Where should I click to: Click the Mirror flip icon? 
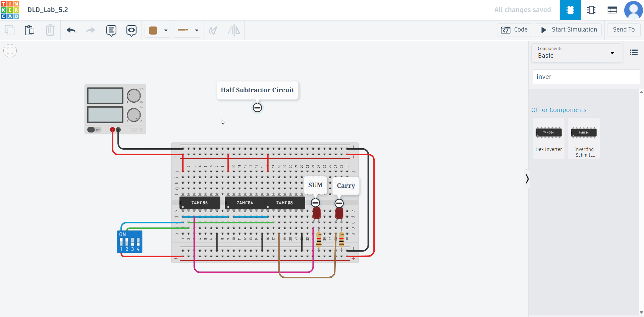coord(234,31)
